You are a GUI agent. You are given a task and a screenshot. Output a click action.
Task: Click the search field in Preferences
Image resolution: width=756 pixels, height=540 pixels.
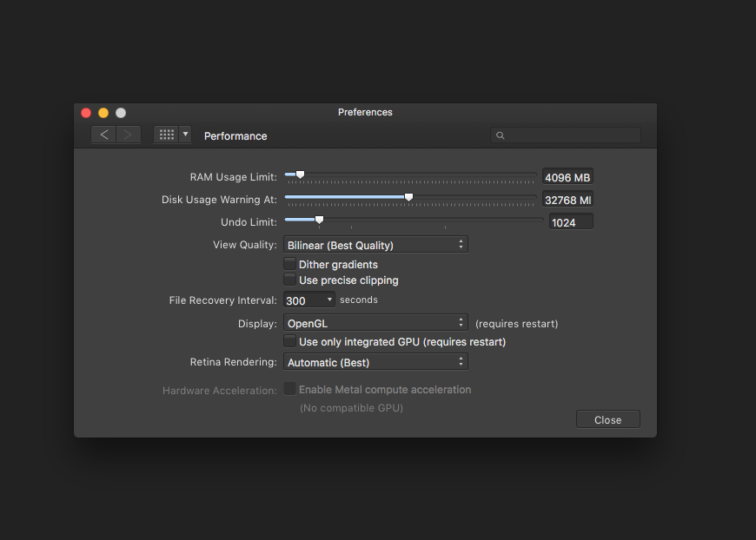566,135
